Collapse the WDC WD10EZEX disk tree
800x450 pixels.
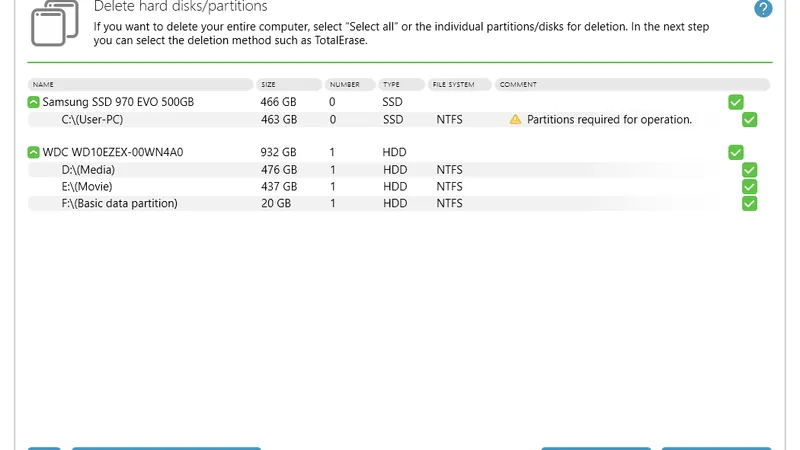tap(34, 153)
